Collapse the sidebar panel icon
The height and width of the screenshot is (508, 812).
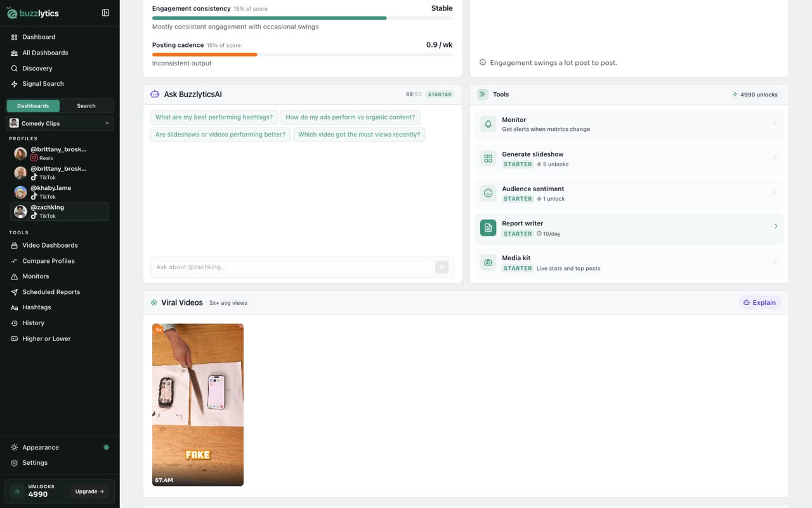tap(105, 13)
